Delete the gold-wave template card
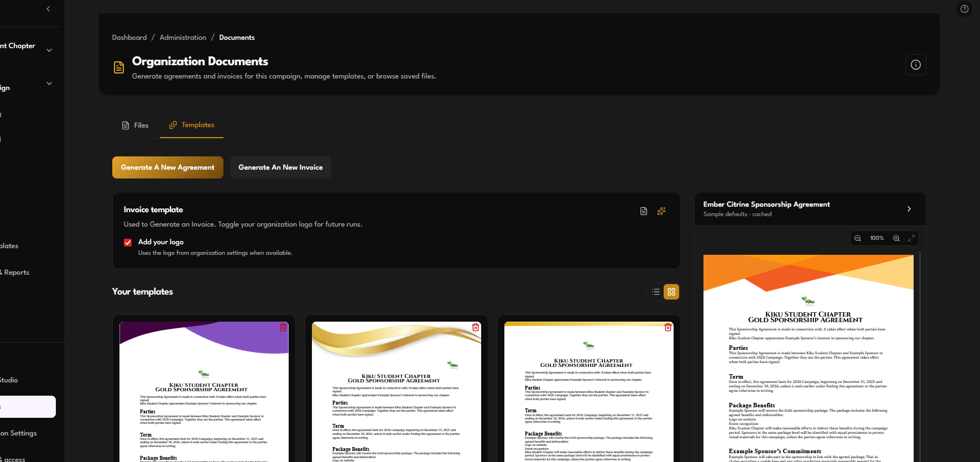 [x=476, y=327]
